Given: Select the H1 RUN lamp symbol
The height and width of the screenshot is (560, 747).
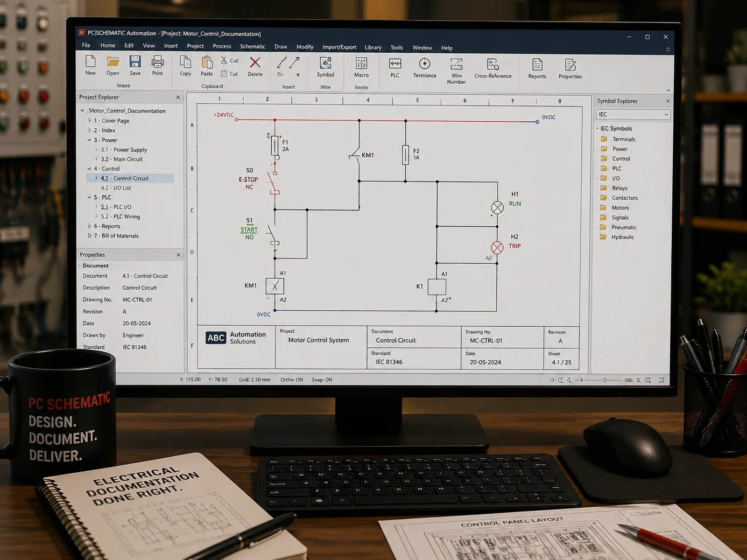Looking at the screenshot, I should [x=497, y=208].
